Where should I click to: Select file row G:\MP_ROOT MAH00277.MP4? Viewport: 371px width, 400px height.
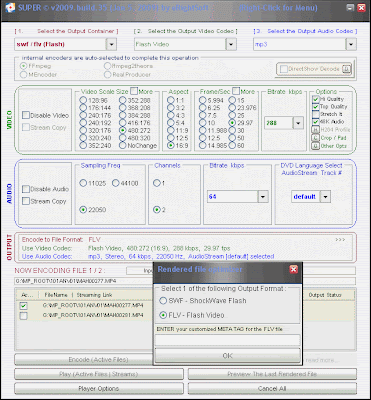(93, 305)
